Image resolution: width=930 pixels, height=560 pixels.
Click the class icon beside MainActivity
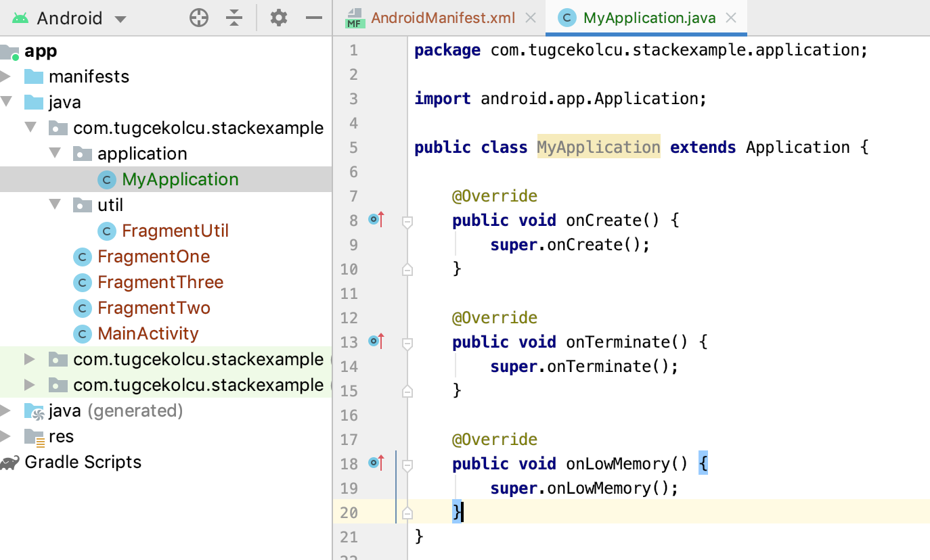(82, 333)
